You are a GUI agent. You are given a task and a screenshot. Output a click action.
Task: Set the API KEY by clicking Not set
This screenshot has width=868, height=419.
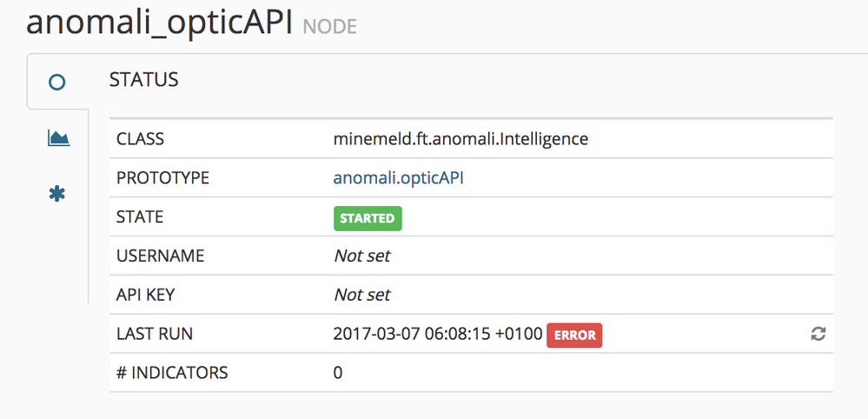tap(361, 295)
